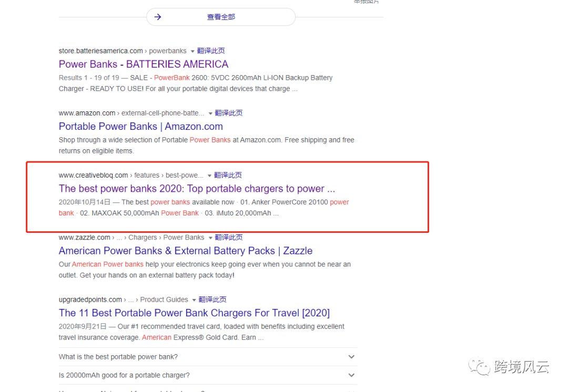Viewport: 568px width, 392px height.
Task: Expand "Is 20000mAh good for a portable charger?"
Action: 208,375
